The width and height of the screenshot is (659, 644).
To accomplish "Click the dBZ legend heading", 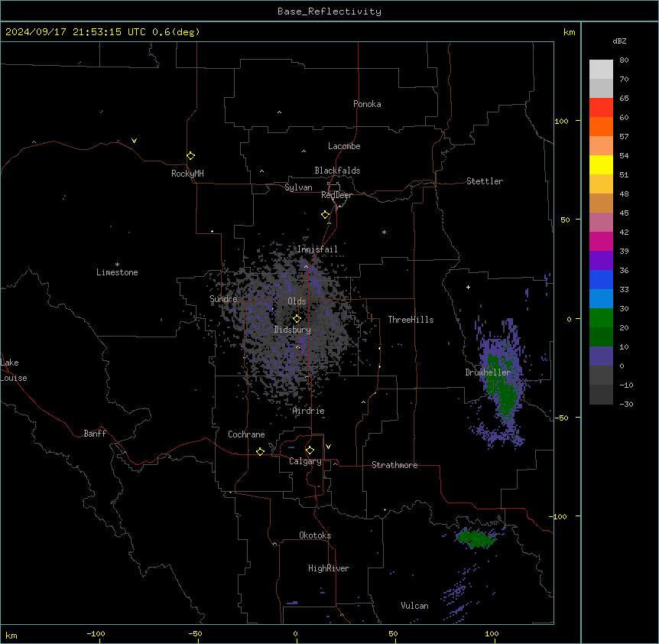I will (619, 41).
